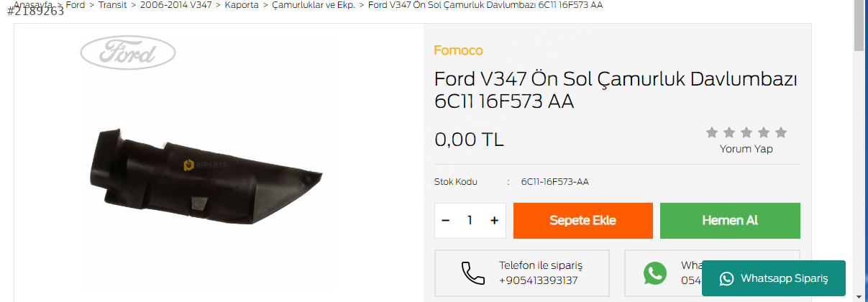Go to Ford breadcrumb link
Image resolution: width=868 pixels, height=302 pixels.
pos(76,5)
